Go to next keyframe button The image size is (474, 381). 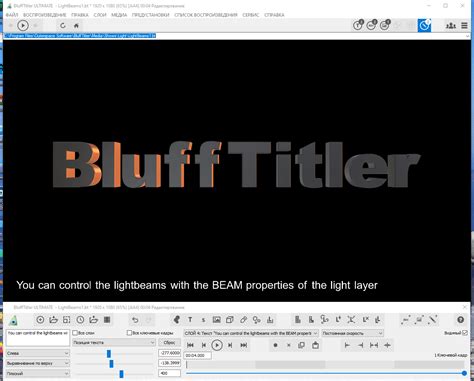coord(230,345)
